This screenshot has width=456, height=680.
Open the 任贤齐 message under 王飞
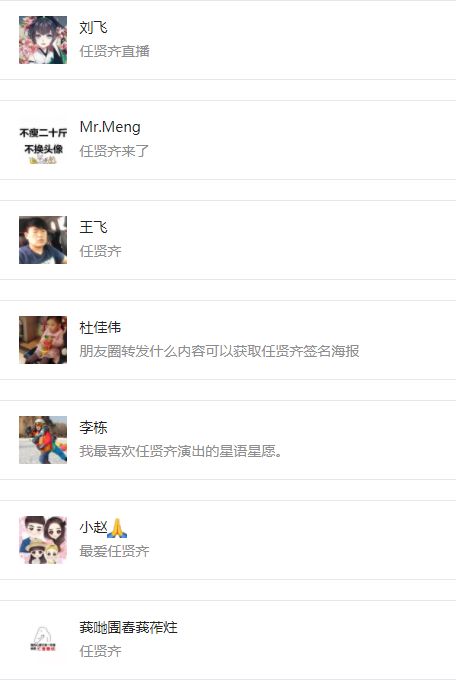pos(100,251)
